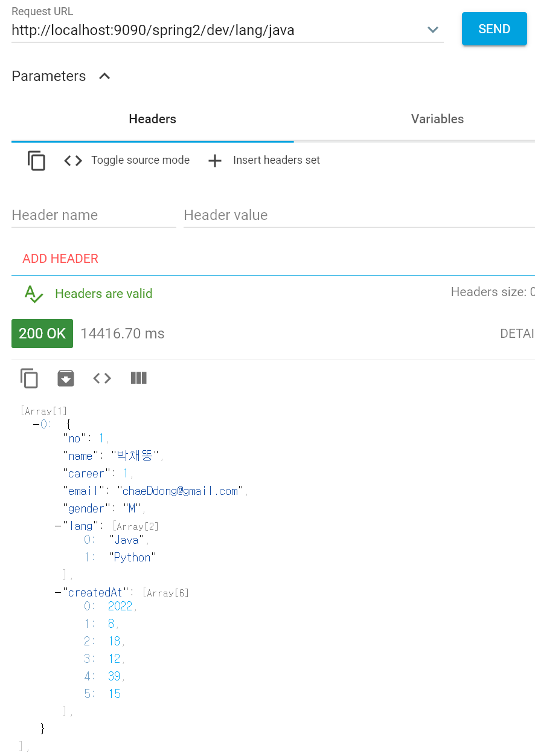This screenshot has width=535, height=756.
Task: Toggle response source view icon
Action: point(102,378)
